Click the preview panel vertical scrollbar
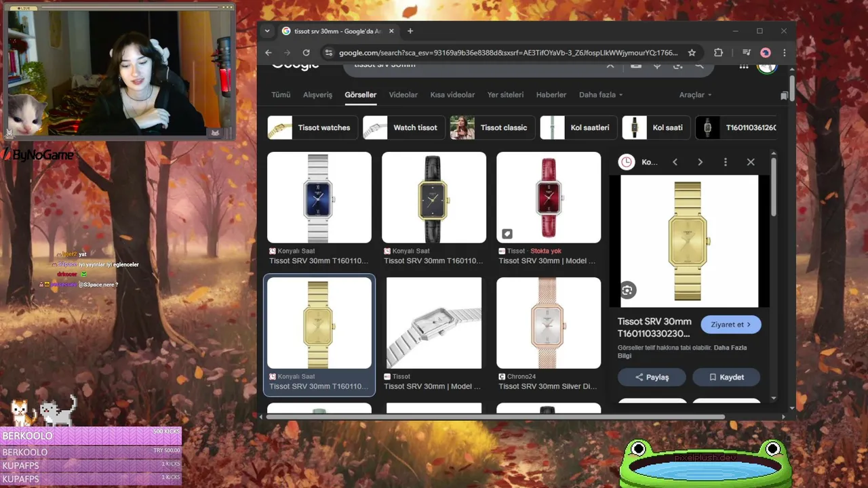868x488 pixels. tap(774, 187)
